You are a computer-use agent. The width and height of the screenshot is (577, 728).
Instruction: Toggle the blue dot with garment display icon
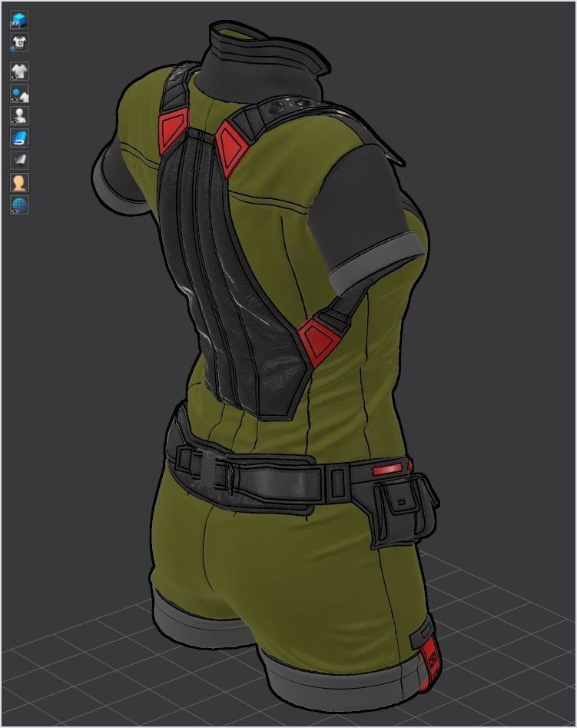[x=19, y=94]
